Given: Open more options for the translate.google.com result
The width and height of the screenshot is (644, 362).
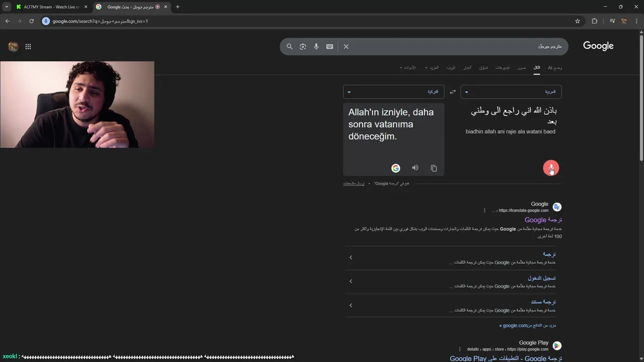Looking at the screenshot, I should (x=485, y=211).
